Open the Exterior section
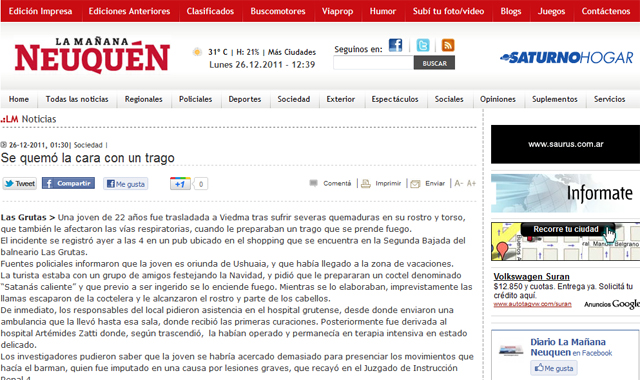The image size is (640, 380). click(341, 99)
